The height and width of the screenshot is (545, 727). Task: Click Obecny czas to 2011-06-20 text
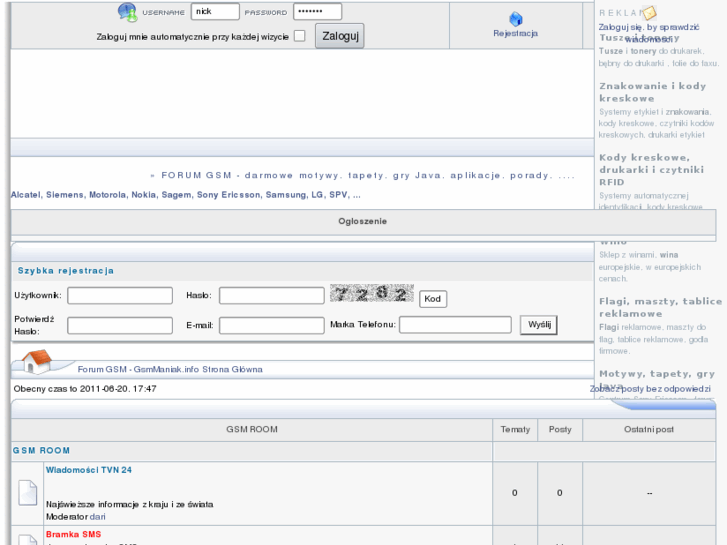(x=85, y=389)
